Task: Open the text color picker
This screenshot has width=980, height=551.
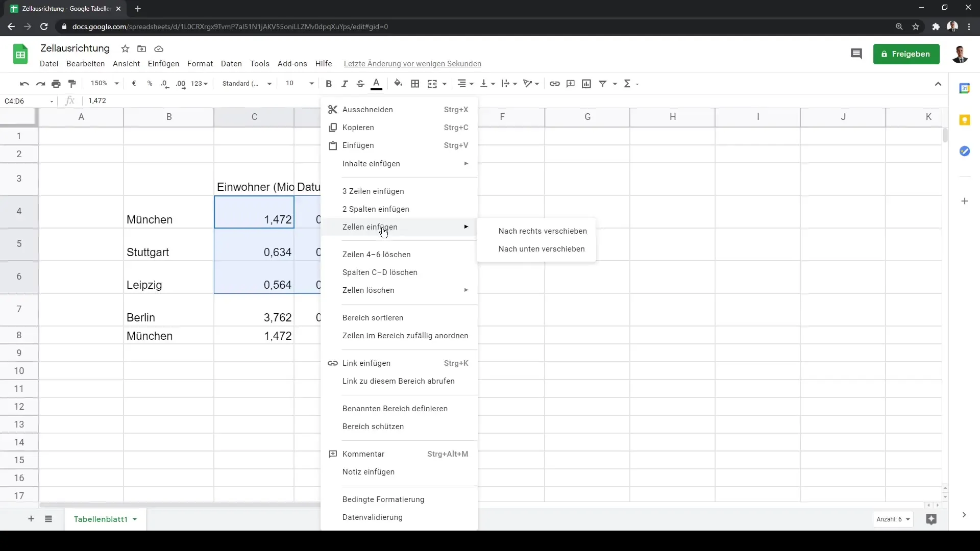Action: tap(376, 84)
